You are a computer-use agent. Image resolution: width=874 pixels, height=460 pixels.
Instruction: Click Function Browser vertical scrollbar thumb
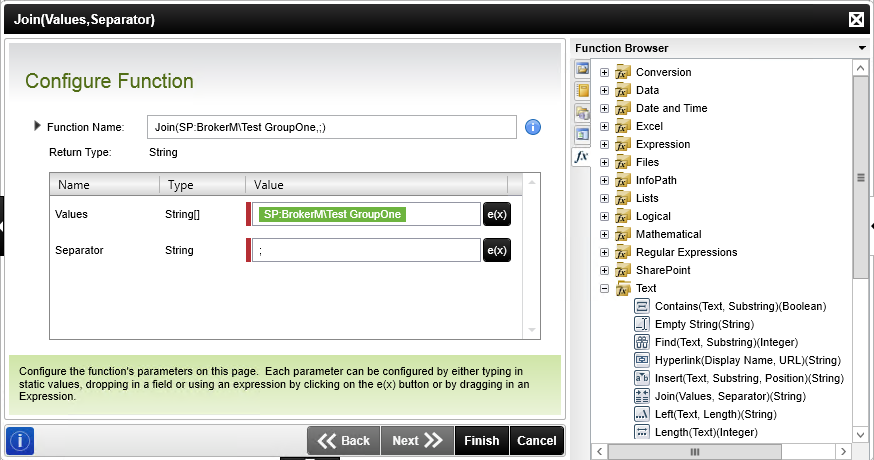click(860, 177)
